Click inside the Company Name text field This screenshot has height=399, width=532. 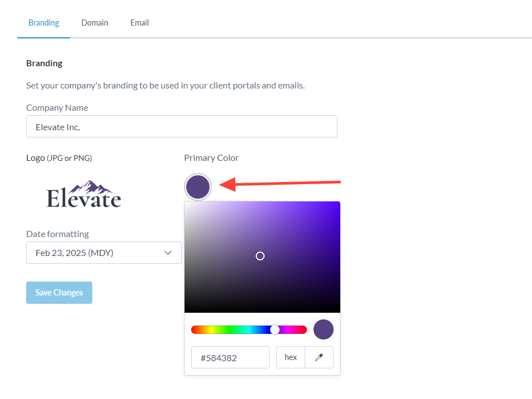181,126
